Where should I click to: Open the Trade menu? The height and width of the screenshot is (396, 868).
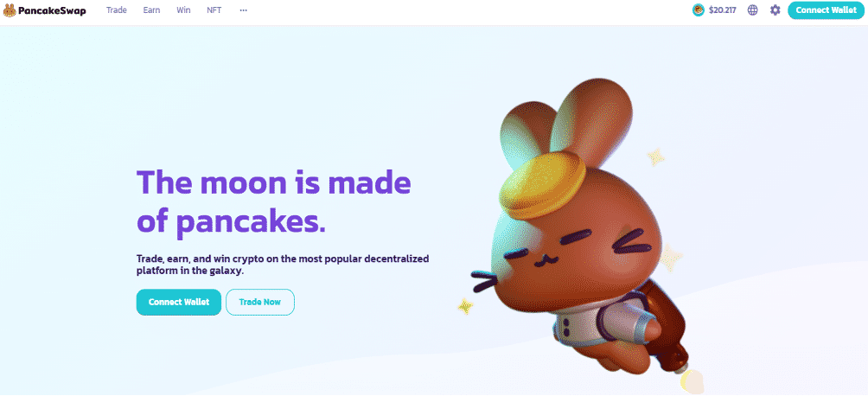click(116, 10)
